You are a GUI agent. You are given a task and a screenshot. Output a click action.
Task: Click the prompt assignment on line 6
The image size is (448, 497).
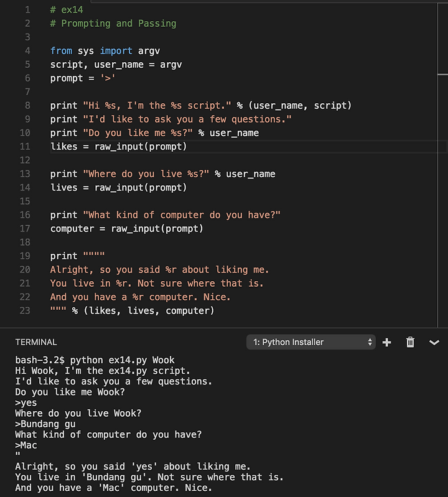pyautogui.click(x=82, y=78)
